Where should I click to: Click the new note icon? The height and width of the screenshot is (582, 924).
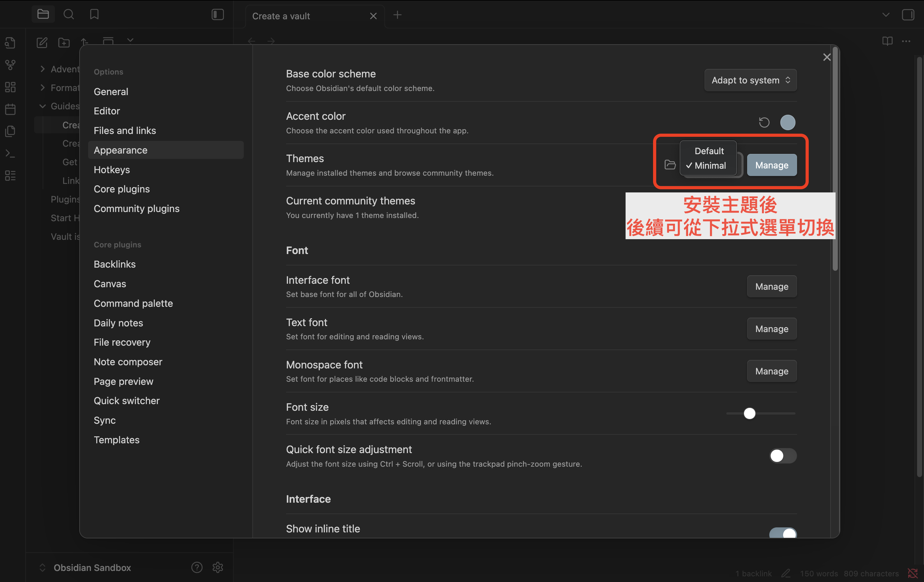pos(42,42)
